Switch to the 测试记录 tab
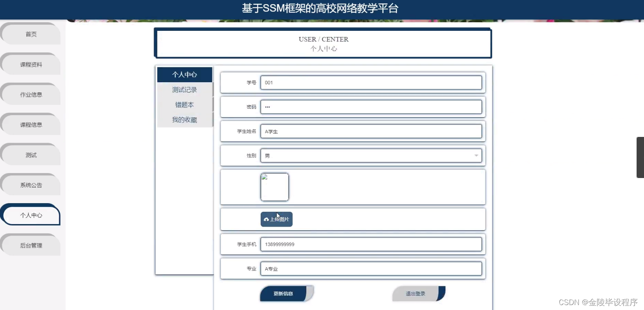 [x=184, y=90]
